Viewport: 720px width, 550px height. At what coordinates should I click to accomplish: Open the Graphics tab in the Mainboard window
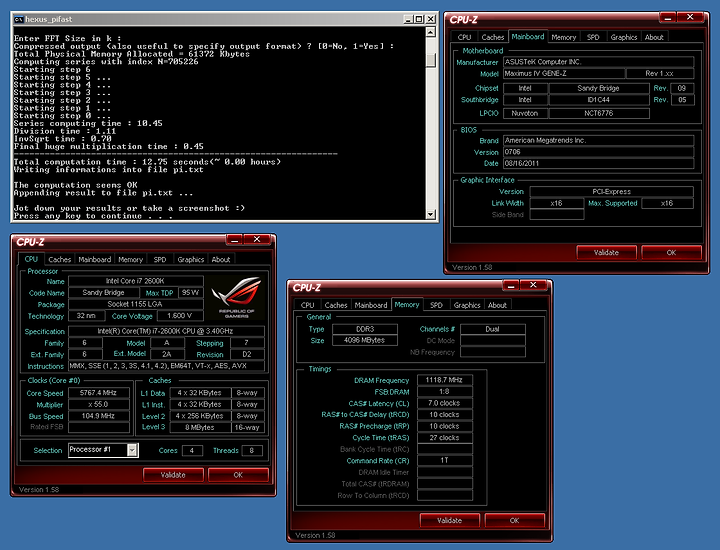[x=624, y=37]
